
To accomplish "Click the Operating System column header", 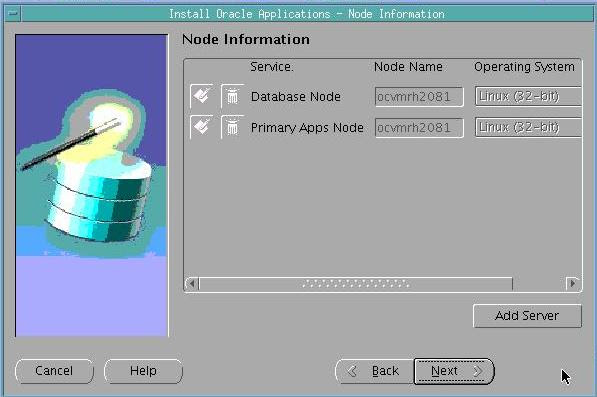I will coord(524,67).
